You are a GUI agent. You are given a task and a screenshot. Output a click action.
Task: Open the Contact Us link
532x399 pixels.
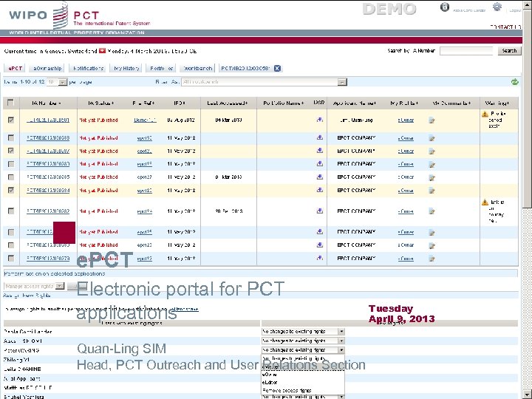coord(505,27)
